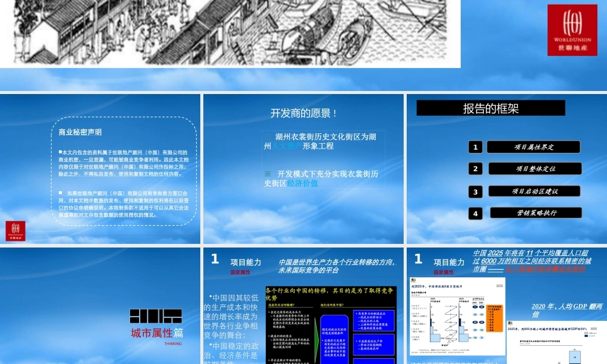607x364 pixels.
Task: Open slide about 中国2025年将有11个平均覆盖人口
Action: (x=507, y=306)
